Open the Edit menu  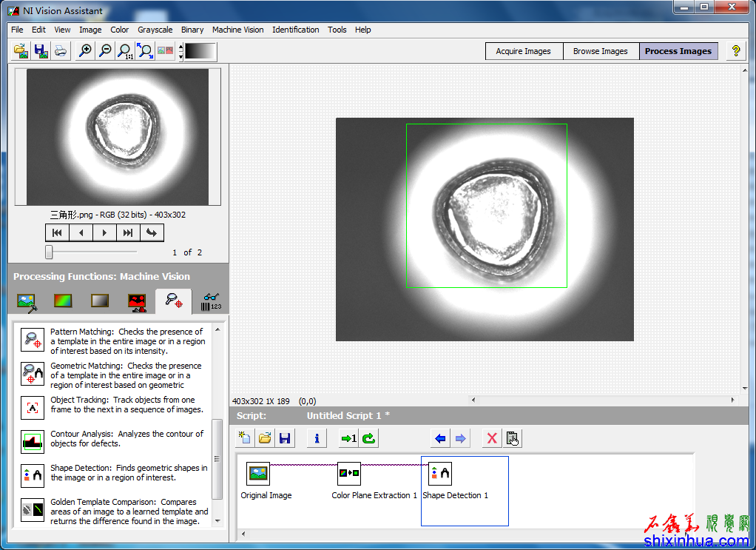point(38,30)
